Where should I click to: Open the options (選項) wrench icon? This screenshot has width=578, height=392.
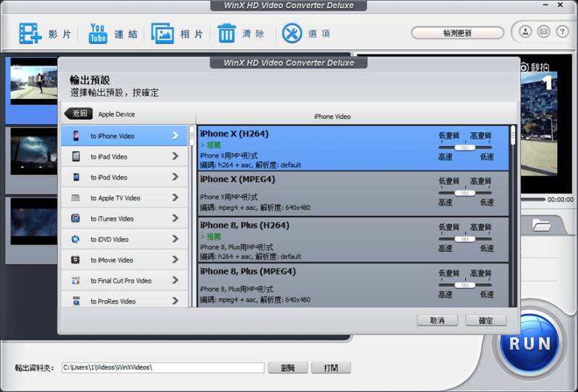click(292, 33)
